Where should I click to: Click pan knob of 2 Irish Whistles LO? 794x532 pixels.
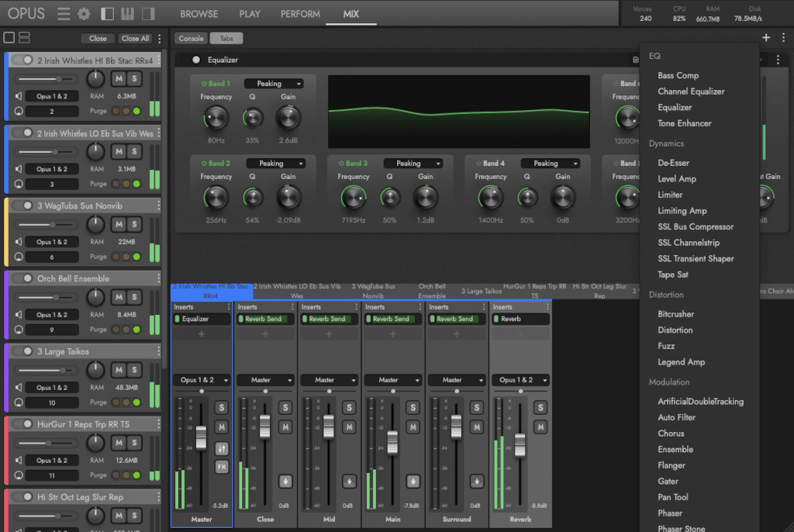95,151
